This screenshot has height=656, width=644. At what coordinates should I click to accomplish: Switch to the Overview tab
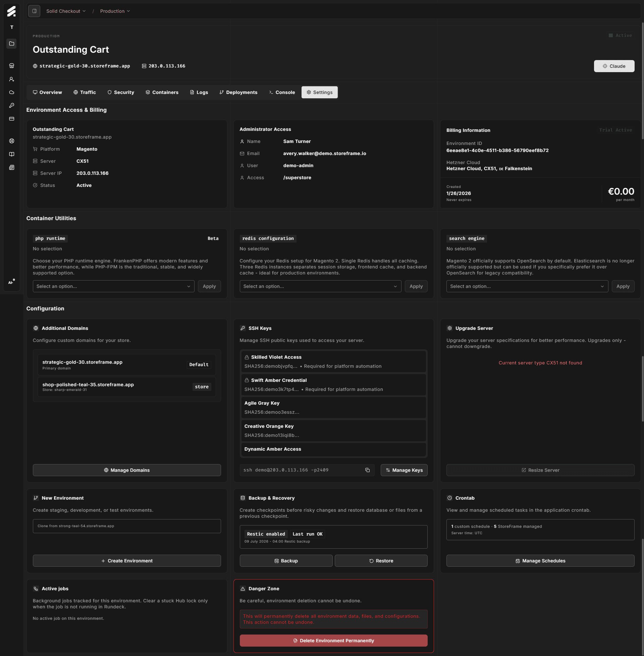[47, 92]
